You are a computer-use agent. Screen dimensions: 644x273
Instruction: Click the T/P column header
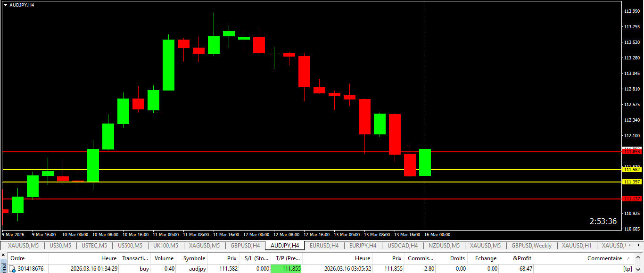click(x=288, y=258)
